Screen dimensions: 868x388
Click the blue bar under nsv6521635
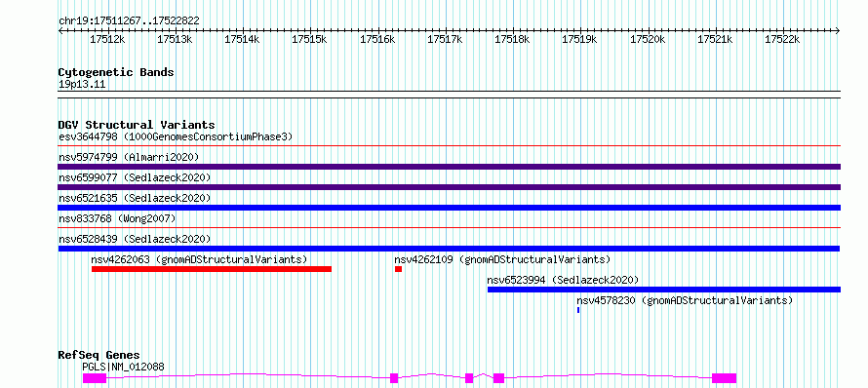point(450,208)
